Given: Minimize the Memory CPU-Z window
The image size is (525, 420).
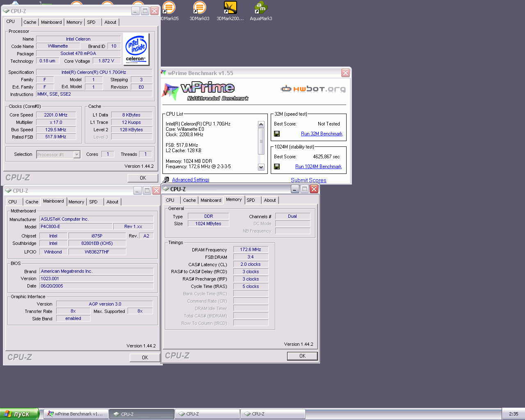Looking at the screenshot, I should (x=295, y=189).
